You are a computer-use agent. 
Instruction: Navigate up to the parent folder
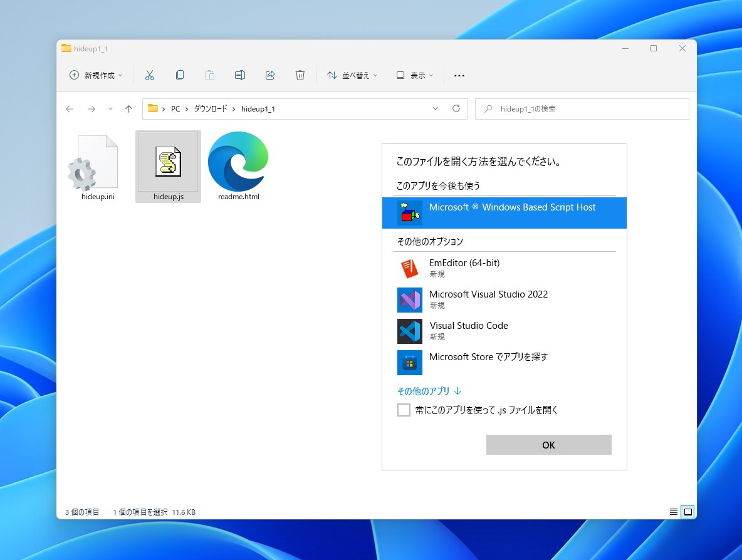(128, 108)
